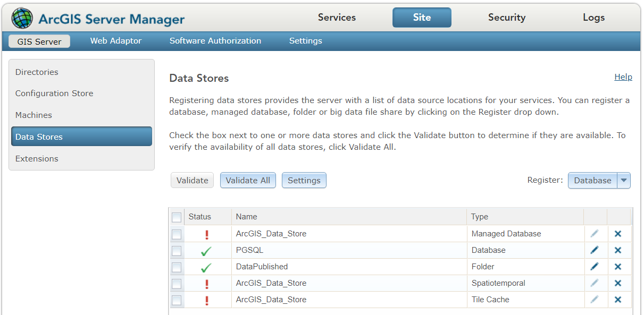The image size is (644, 315).
Task: Click the green check status of PGSQL
Action: [x=206, y=251]
